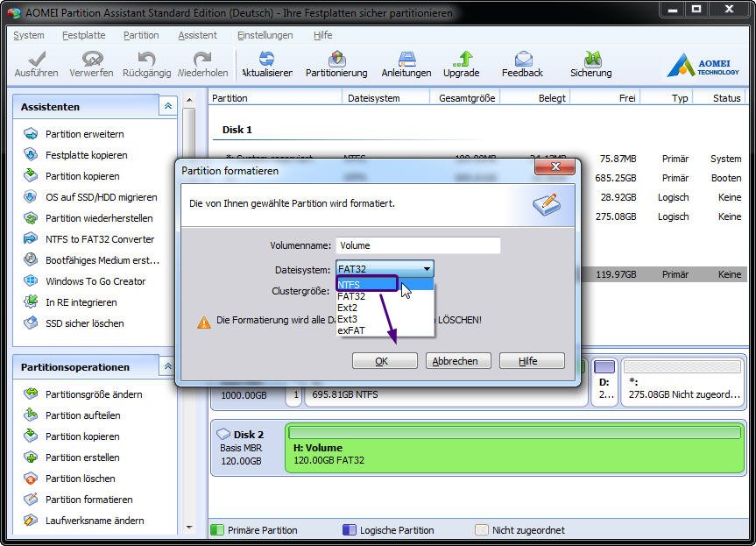This screenshot has height=546, width=756.
Task: Click the Belegt column header
Action: click(552, 98)
